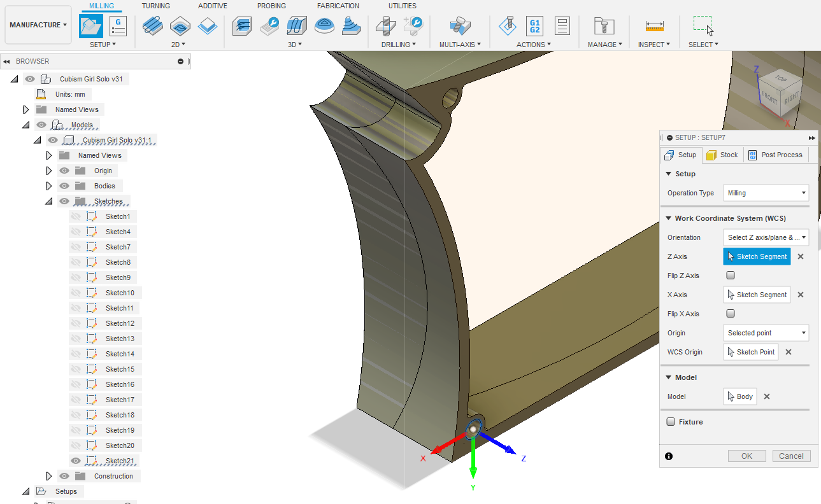This screenshot has height=504, width=821.
Task: Clear the Model Body selection
Action: click(x=767, y=396)
